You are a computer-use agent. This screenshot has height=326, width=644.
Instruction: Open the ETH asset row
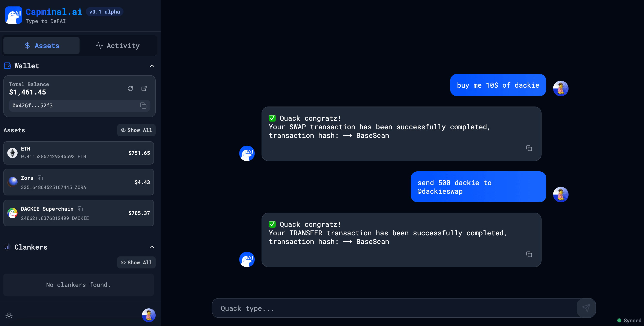pos(79,153)
